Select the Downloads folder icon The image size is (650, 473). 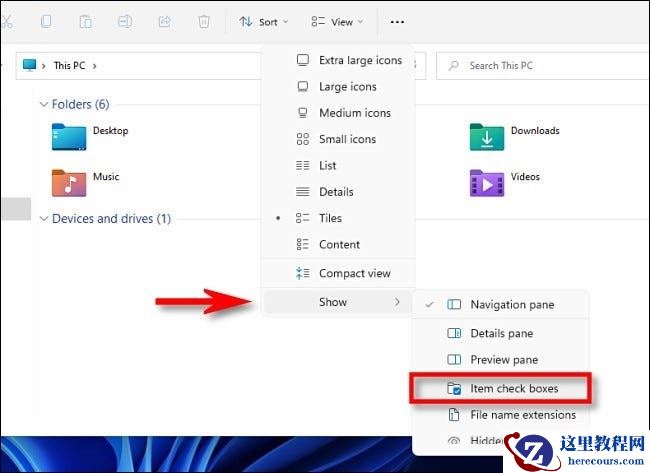(x=487, y=137)
